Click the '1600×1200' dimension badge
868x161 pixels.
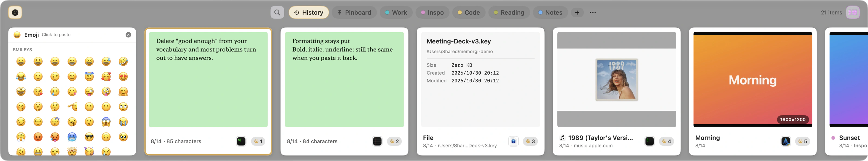click(x=793, y=119)
